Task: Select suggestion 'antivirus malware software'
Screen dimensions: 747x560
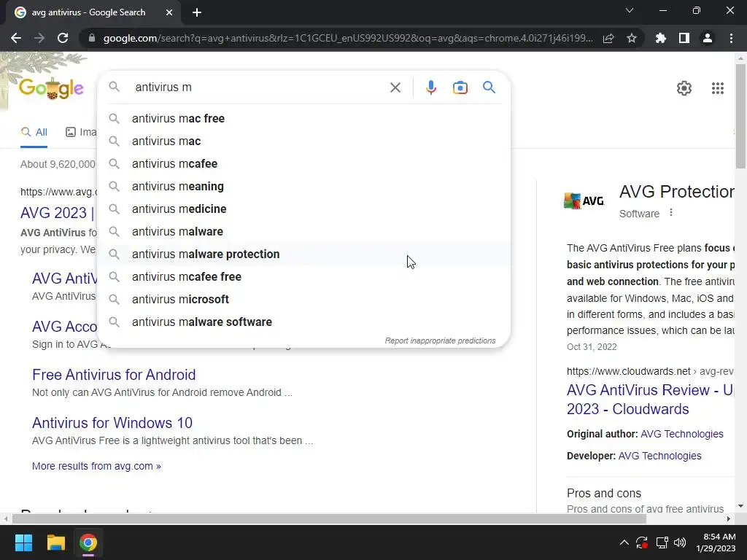Action: coord(303,322)
